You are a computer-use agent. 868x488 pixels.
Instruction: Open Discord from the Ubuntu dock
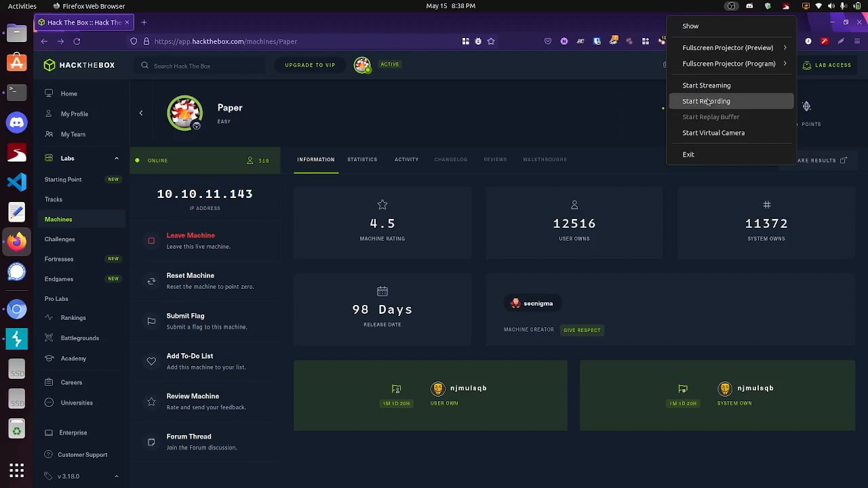(x=17, y=123)
